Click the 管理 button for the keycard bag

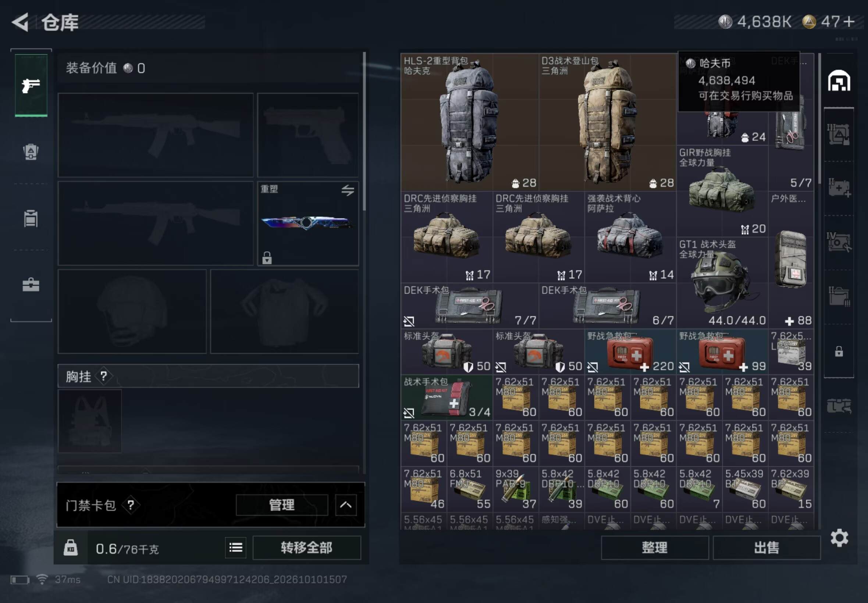[281, 505]
